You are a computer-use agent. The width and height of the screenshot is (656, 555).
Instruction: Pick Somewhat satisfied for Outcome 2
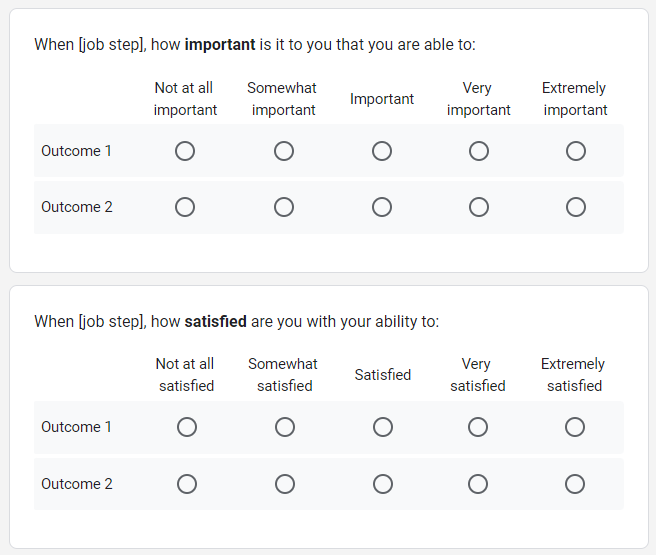click(285, 484)
